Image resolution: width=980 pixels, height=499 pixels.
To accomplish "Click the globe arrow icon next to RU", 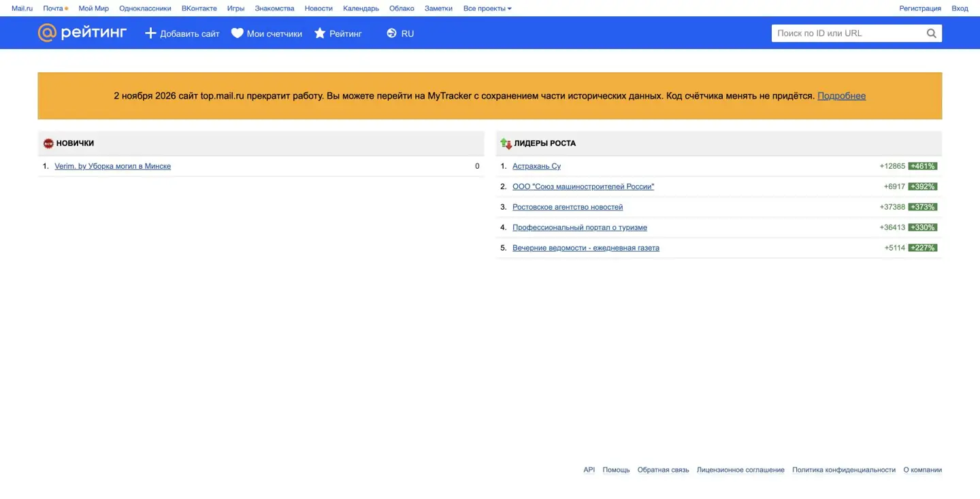I will 391,33.
